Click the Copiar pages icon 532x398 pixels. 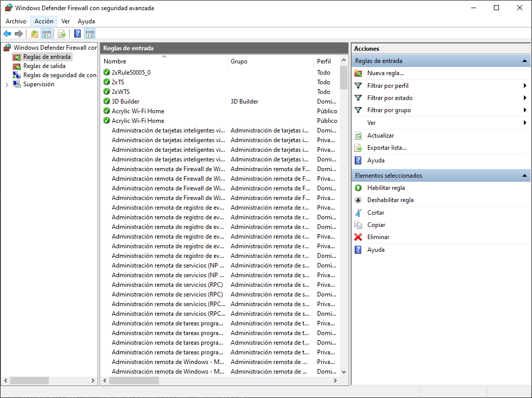click(358, 225)
